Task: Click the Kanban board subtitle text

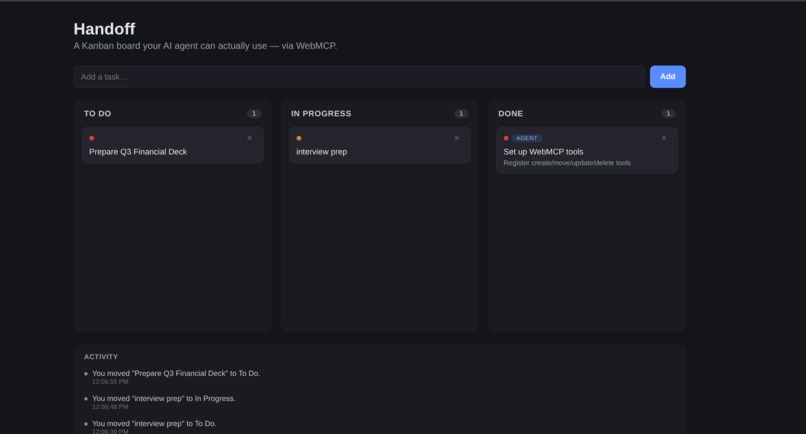Action: pyautogui.click(x=205, y=46)
